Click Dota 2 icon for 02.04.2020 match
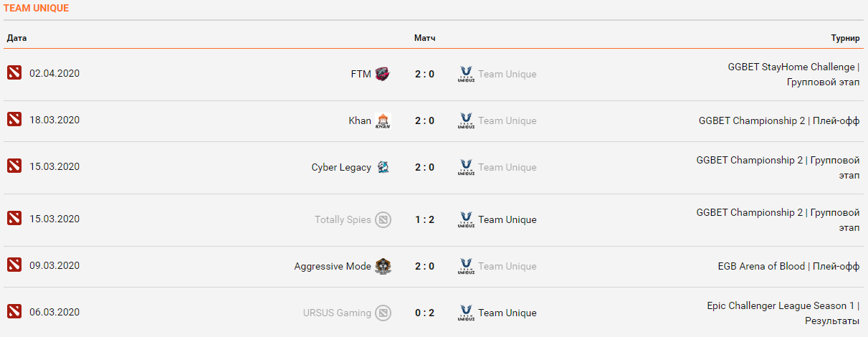The image size is (868, 337). pos(14,72)
